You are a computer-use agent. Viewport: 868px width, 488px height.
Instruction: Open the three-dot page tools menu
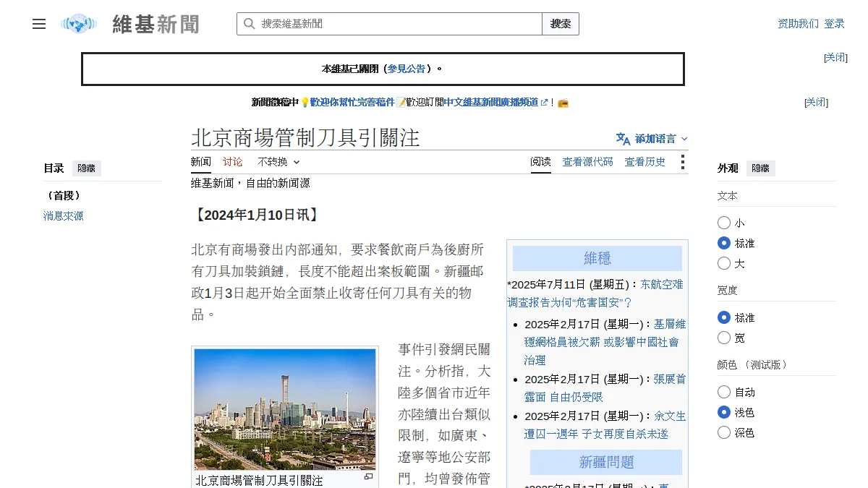tap(682, 162)
